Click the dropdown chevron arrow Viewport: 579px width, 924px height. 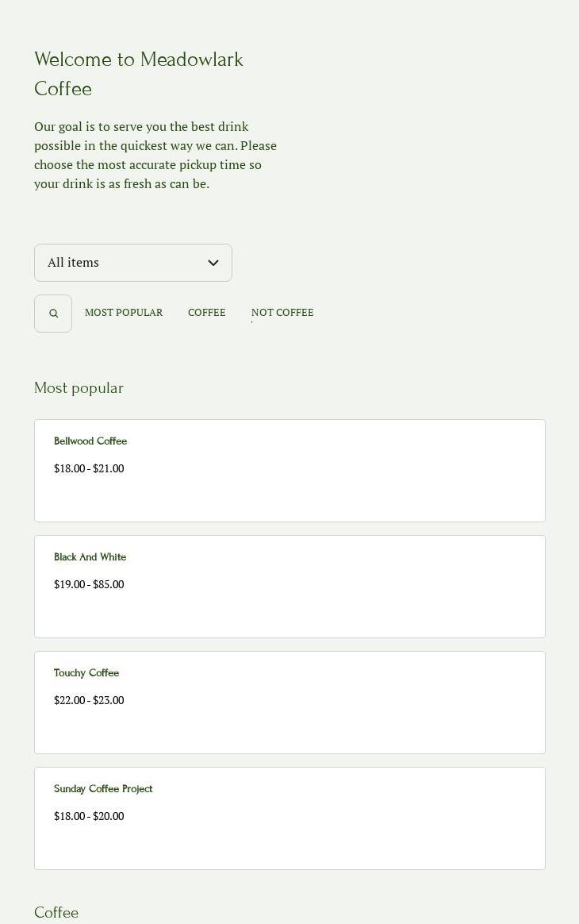click(213, 263)
